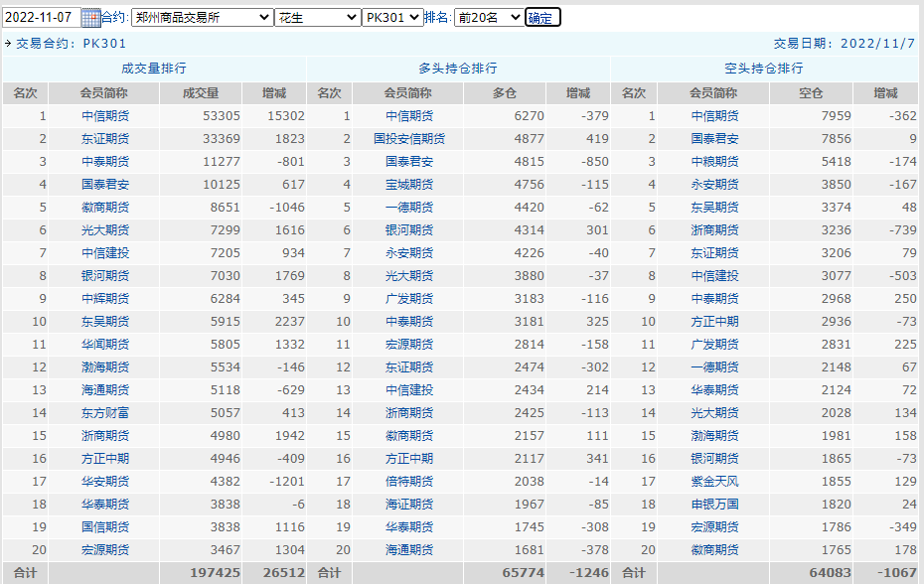
Task: Open 渤海期货 ranked 12th by 成交量
Action: coord(105,367)
